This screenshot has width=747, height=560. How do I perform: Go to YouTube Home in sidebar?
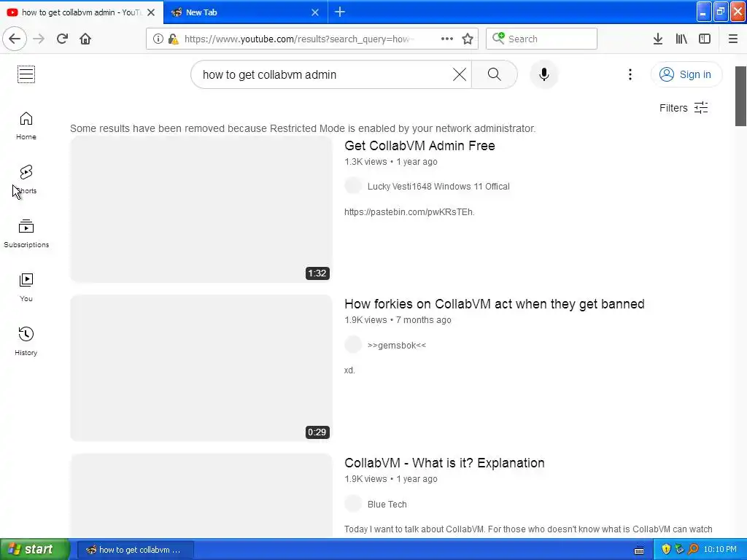click(26, 125)
